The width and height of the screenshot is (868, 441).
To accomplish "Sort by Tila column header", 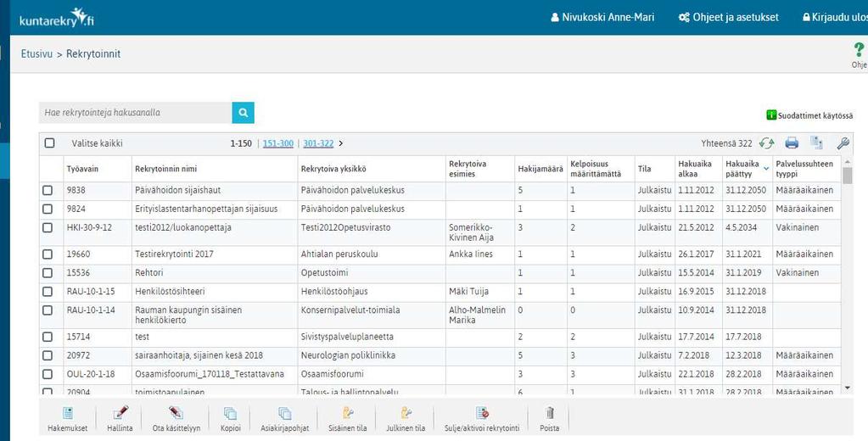I will coord(644,169).
